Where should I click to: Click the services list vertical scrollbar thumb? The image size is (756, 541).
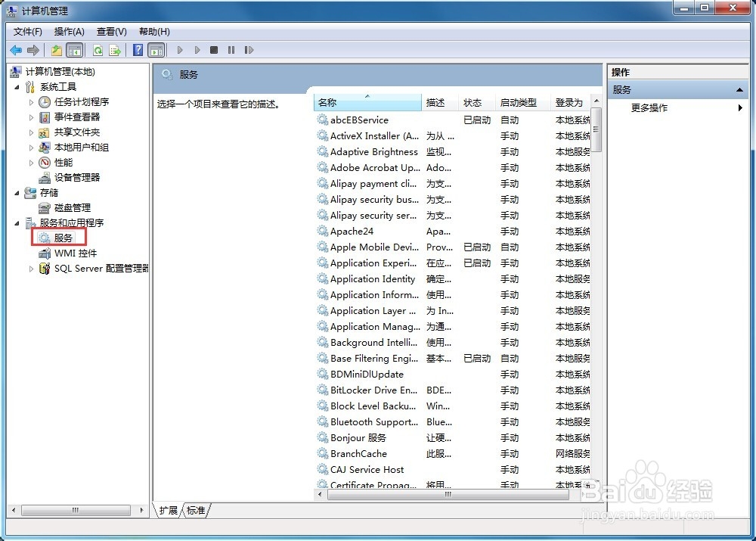click(x=596, y=129)
